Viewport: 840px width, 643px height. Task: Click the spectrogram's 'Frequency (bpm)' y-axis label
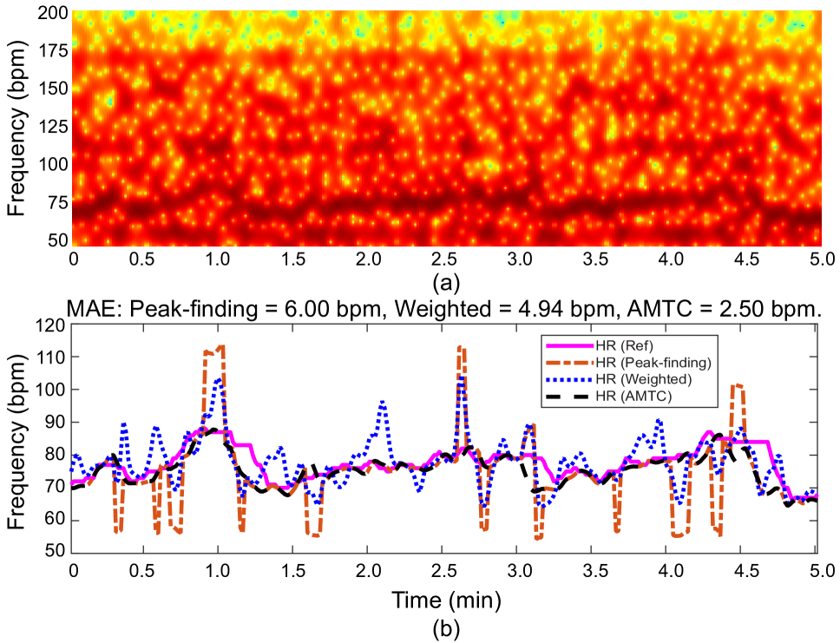[17, 128]
